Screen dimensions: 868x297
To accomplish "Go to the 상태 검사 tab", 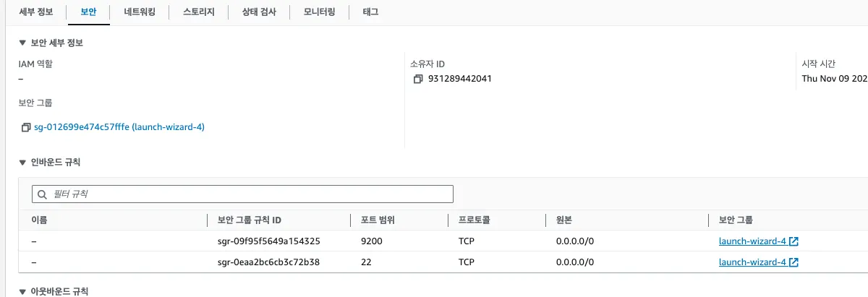I will coord(259,12).
